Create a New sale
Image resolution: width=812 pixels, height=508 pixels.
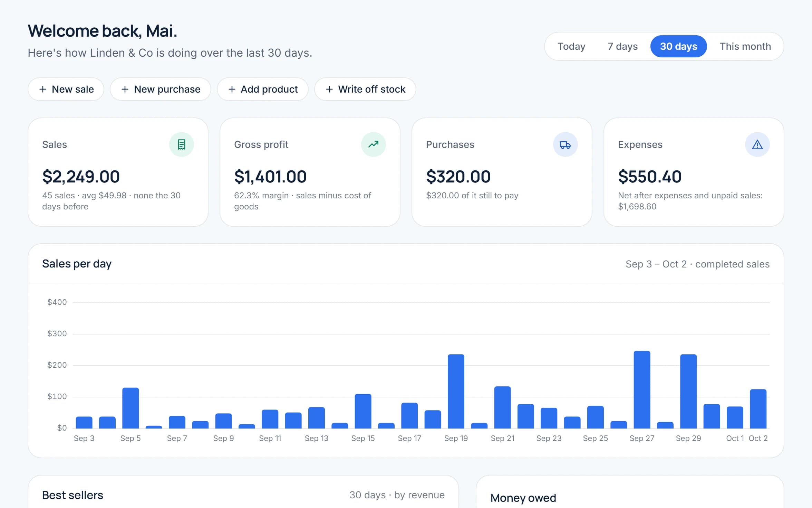click(x=66, y=89)
